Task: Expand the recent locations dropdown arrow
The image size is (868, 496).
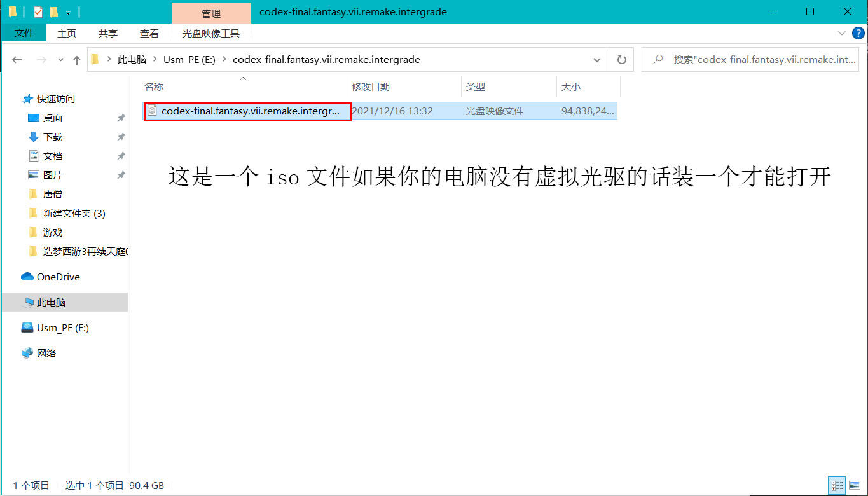Action: click(61, 60)
